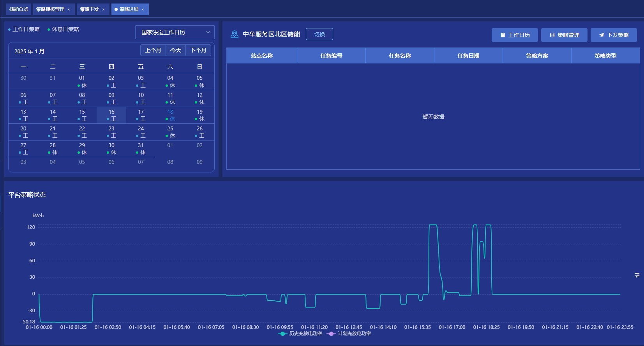This screenshot has height=346, width=644.
Task: Click the location pin icon beside station name
Action: coord(234,34)
